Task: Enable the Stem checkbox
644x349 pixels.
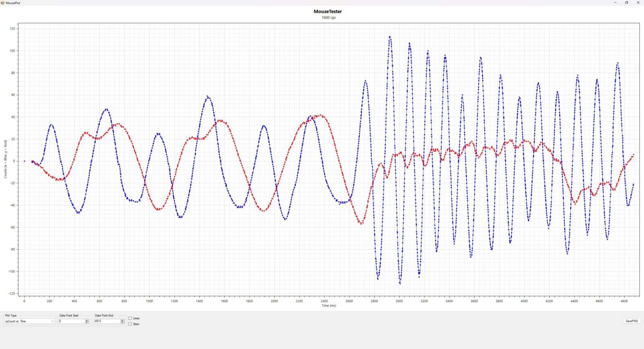Action: coord(130,324)
